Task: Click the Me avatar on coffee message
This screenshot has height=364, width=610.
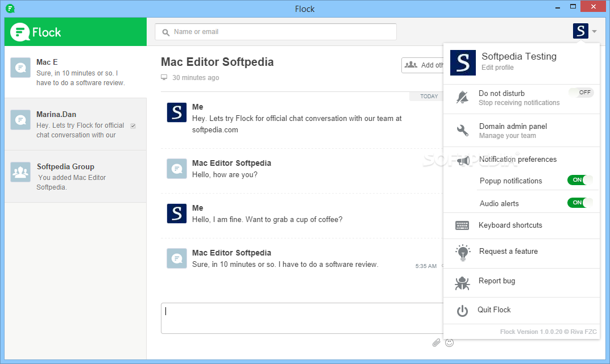Action: pos(177,214)
